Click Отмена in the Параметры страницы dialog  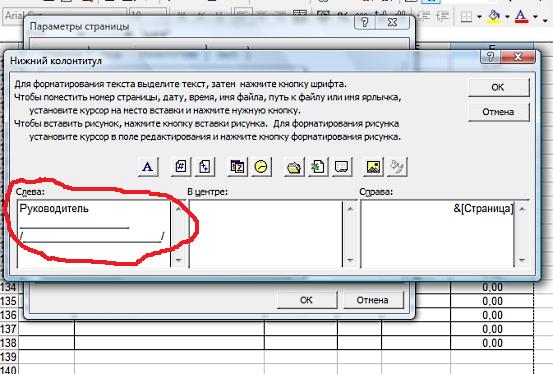click(x=373, y=300)
